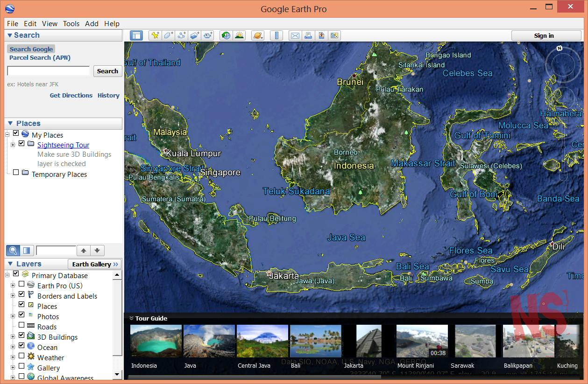Image resolution: width=588 pixels, height=384 pixels.
Task: Open search History link
Action: (x=108, y=95)
